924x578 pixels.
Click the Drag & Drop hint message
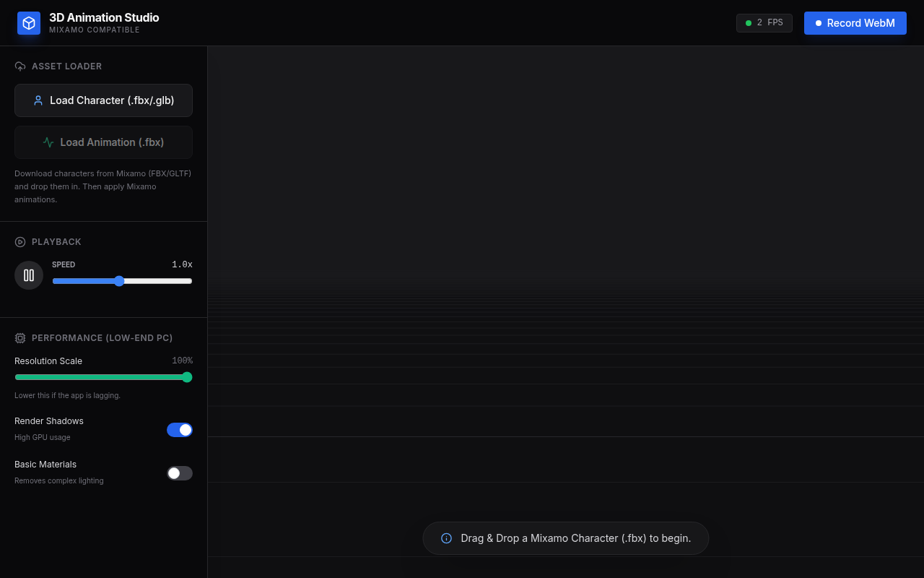pyautogui.click(x=575, y=538)
